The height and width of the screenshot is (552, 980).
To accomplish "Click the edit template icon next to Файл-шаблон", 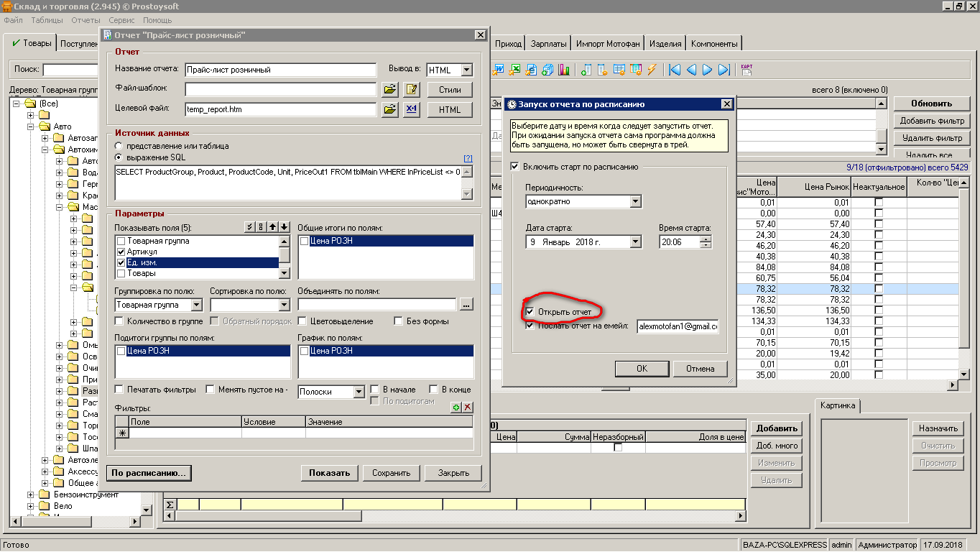I will 411,90.
